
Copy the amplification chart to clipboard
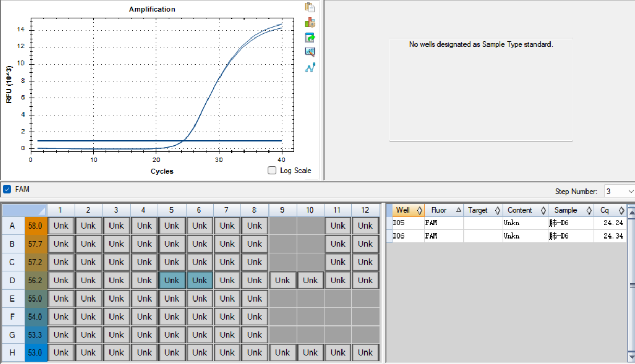(x=310, y=7)
